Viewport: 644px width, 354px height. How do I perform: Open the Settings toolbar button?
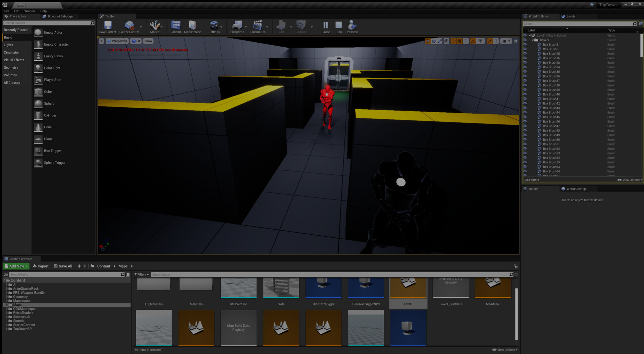[x=214, y=27]
